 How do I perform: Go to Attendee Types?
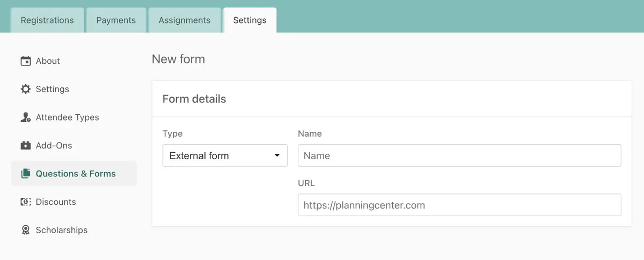(74, 117)
